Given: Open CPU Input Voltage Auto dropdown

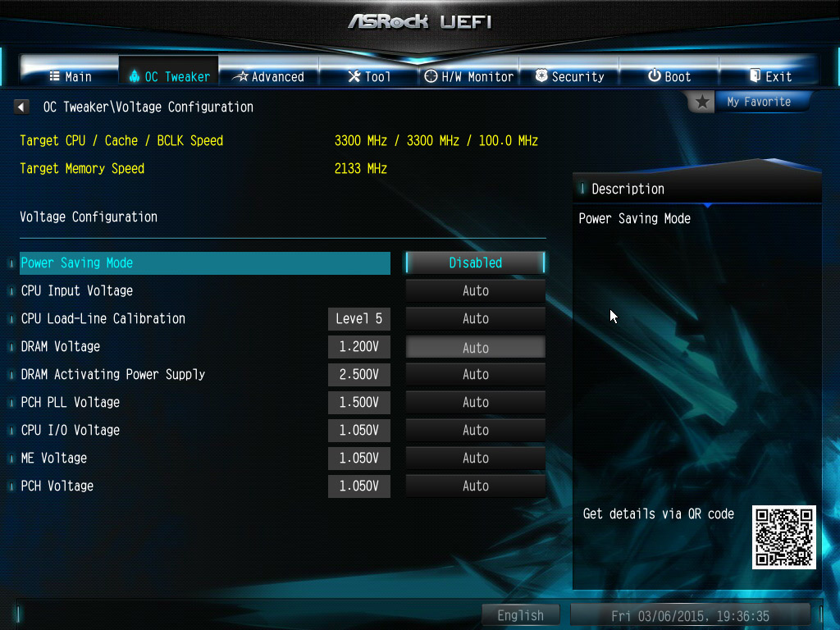Looking at the screenshot, I should point(475,291).
